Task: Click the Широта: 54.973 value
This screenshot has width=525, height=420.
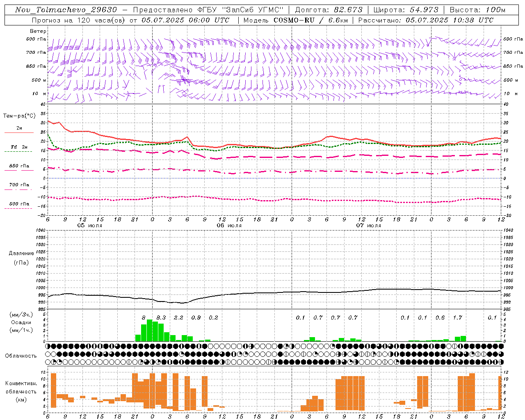Action: click(x=406, y=10)
